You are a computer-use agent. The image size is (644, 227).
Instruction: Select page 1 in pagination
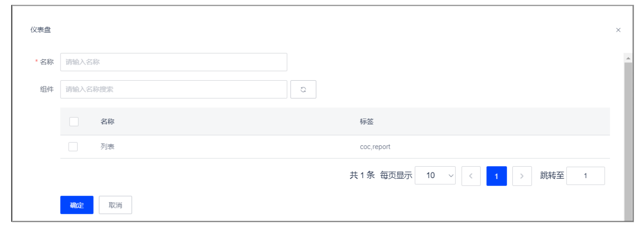[497, 176]
